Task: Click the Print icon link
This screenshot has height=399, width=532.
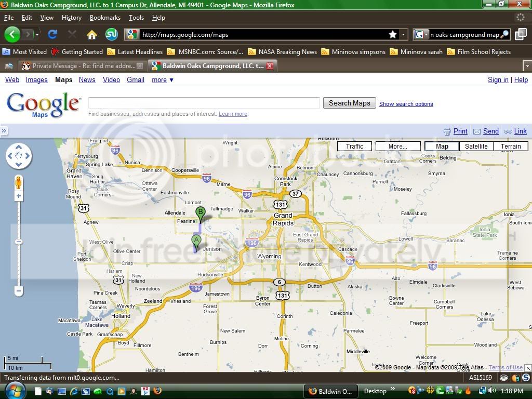Action: click(x=456, y=131)
